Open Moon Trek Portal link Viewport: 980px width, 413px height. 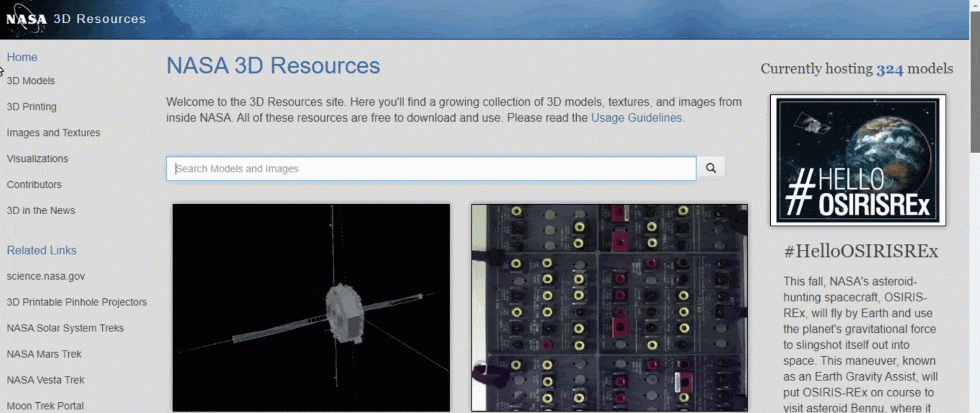[x=45, y=405]
